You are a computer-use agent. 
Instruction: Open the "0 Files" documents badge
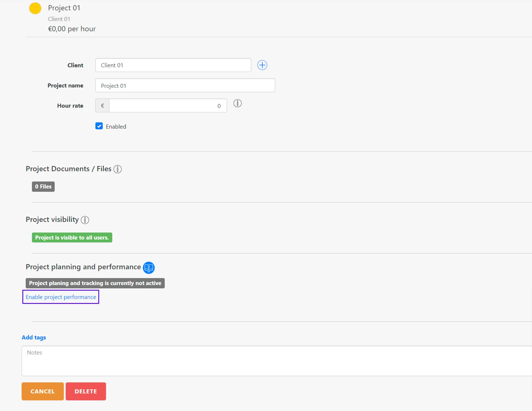(x=43, y=186)
